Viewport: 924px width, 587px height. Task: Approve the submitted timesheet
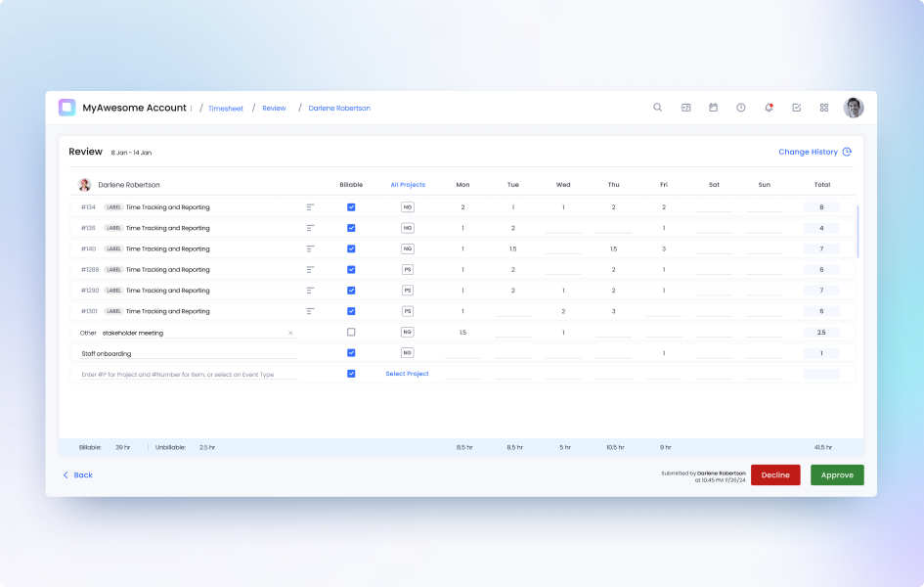coord(837,475)
